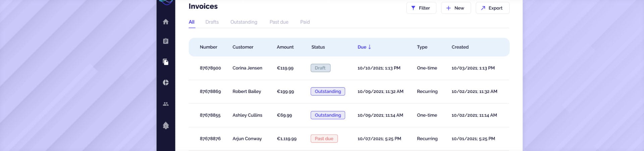This screenshot has height=151, width=644.
Task: Create a New invoice
Action: 455,8
